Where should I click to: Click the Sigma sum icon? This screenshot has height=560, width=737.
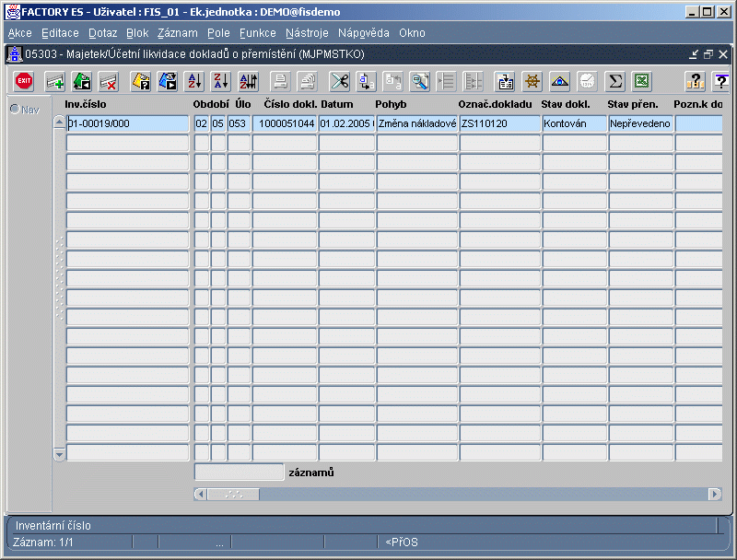pyautogui.click(x=614, y=81)
